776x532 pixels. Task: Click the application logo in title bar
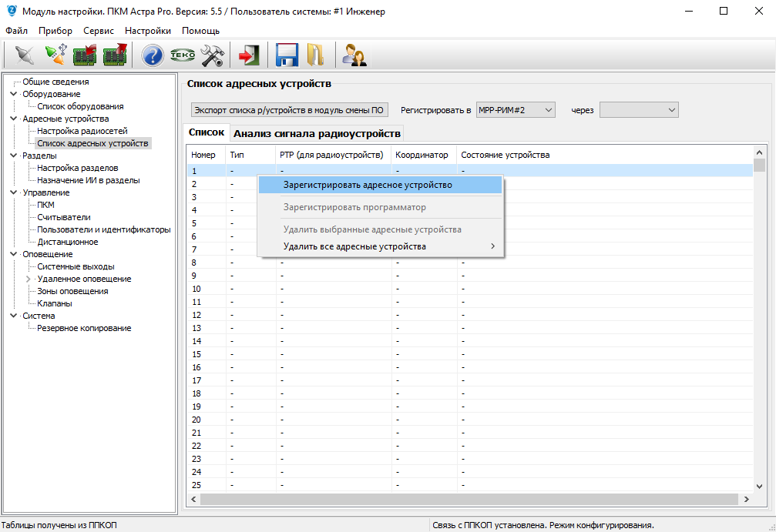pyautogui.click(x=10, y=11)
